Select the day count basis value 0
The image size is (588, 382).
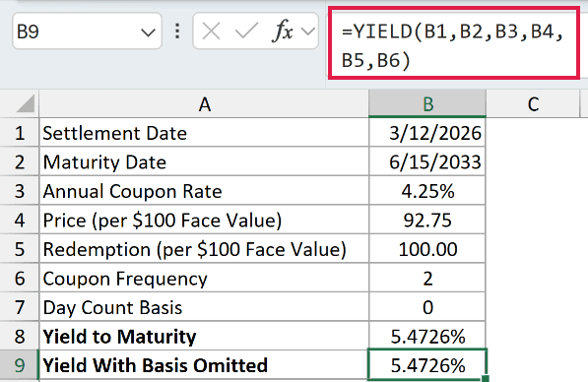[427, 307]
